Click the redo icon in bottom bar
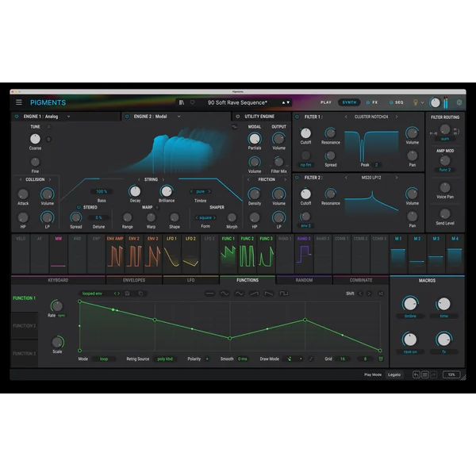This screenshot has width=476, height=476. pyautogui.click(x=433, y=374)
